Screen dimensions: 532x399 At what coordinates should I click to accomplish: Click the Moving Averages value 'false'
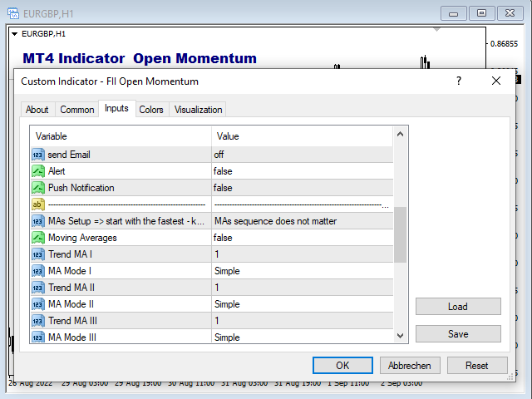(223, 238)
